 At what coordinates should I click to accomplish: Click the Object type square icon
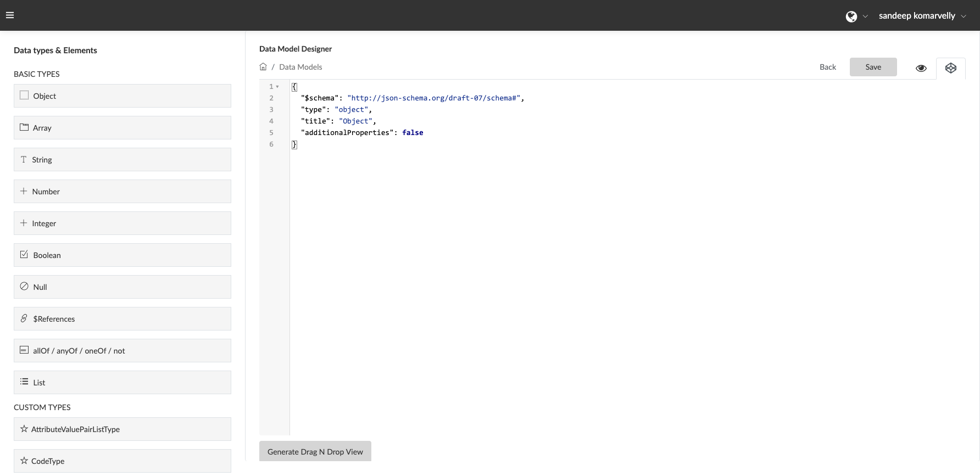tap(24, 96)
